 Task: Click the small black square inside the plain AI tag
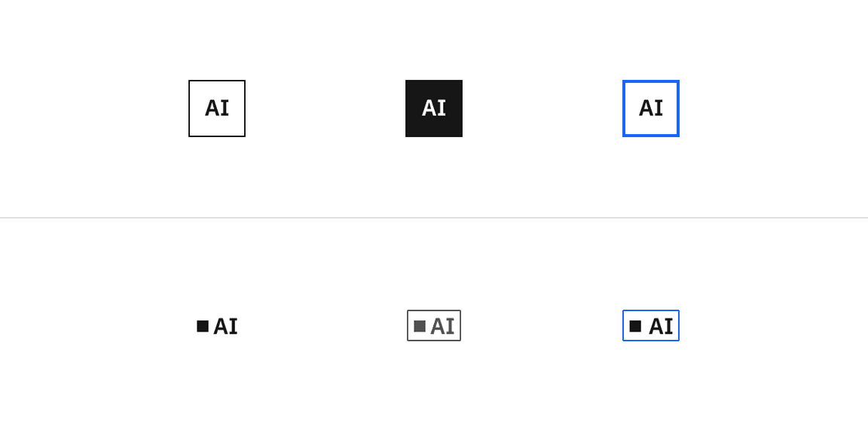pos(202,325)
